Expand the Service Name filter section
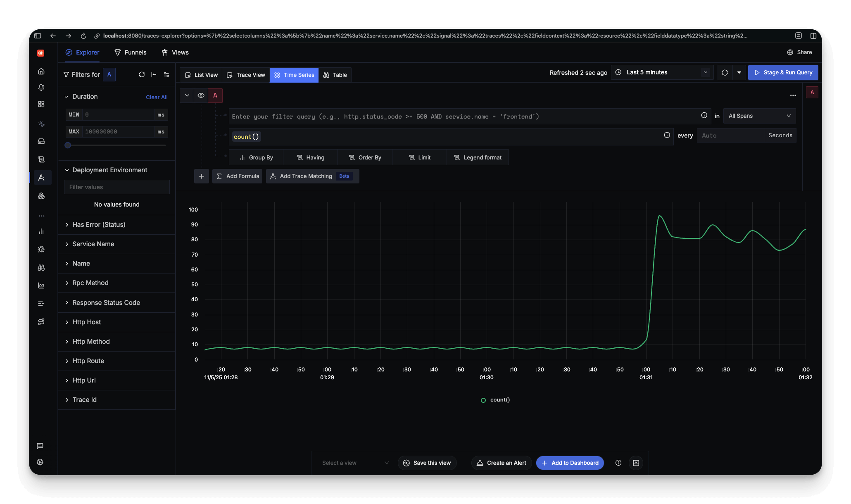 (93, 244)
